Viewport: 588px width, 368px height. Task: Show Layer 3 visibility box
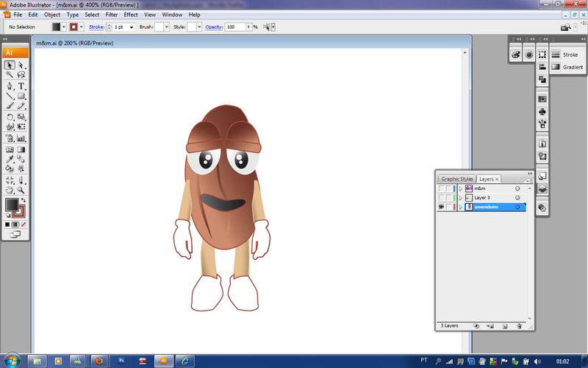coord(442,197)
